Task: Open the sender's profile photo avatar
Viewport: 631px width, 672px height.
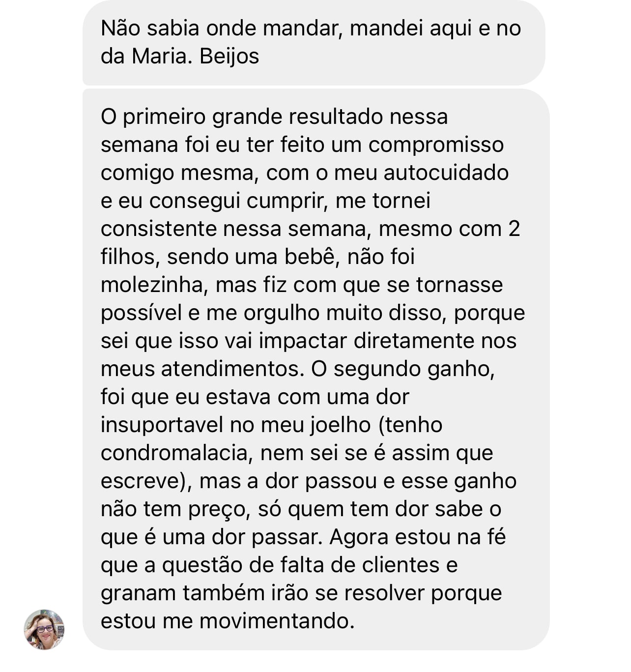Action: (44, 629)
